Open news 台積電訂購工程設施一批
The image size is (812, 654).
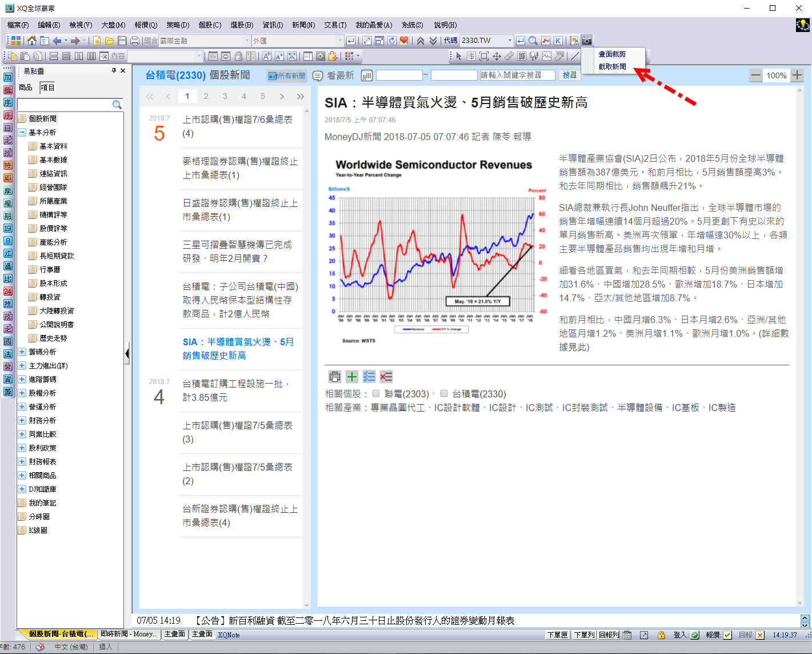click(237, 390)
